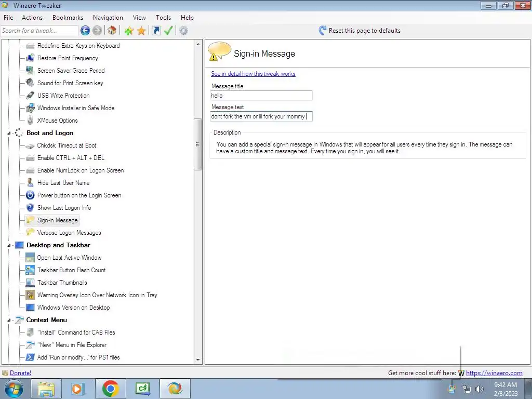The width and height of the screenshot is (532, 399).
Task: Open settings gear icon in toolbar
Action: pyautogui.click(x=183, y=31)
